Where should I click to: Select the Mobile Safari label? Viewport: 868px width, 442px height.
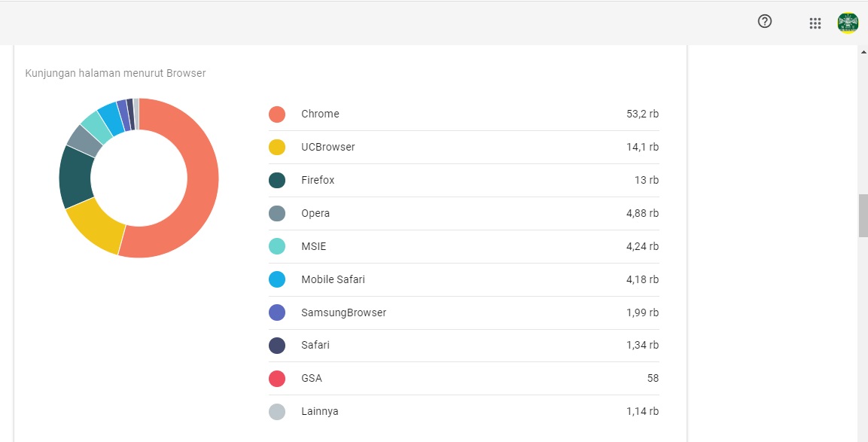point(333,279)
